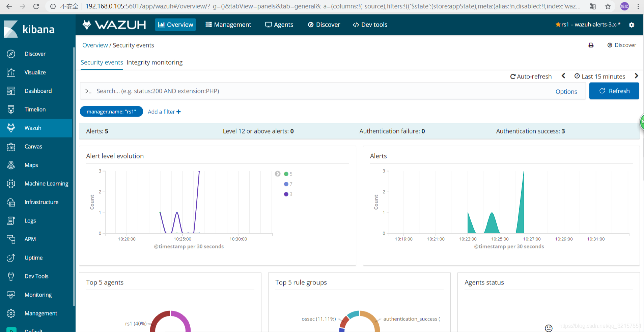Reload the browser page
Image resolution: width=644 pixels, height=332 pixels.
pyautogui.click(x=36, y=6)
